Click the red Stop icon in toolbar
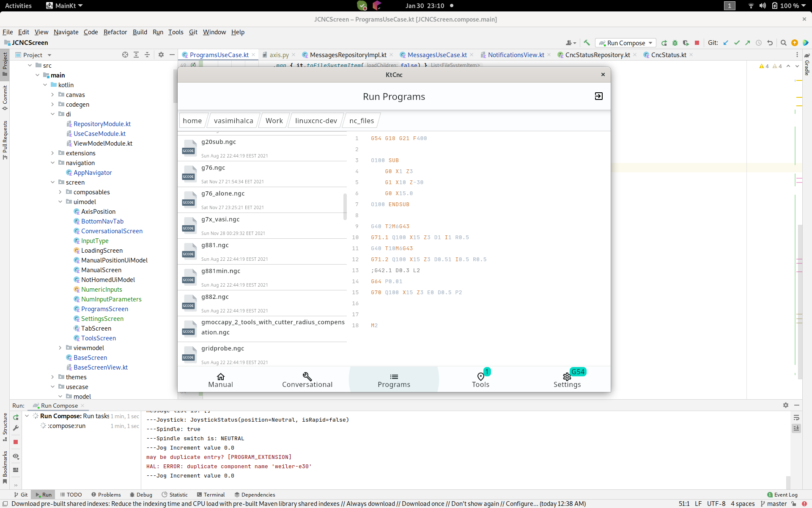Viewport: 812px width, 508px height. pyautogui.click(x=697, y=43)
